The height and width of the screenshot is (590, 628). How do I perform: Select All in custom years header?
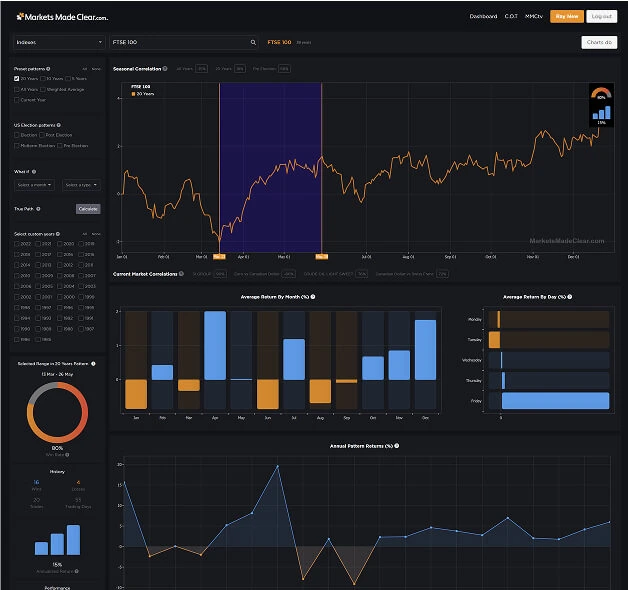[85, 234]
